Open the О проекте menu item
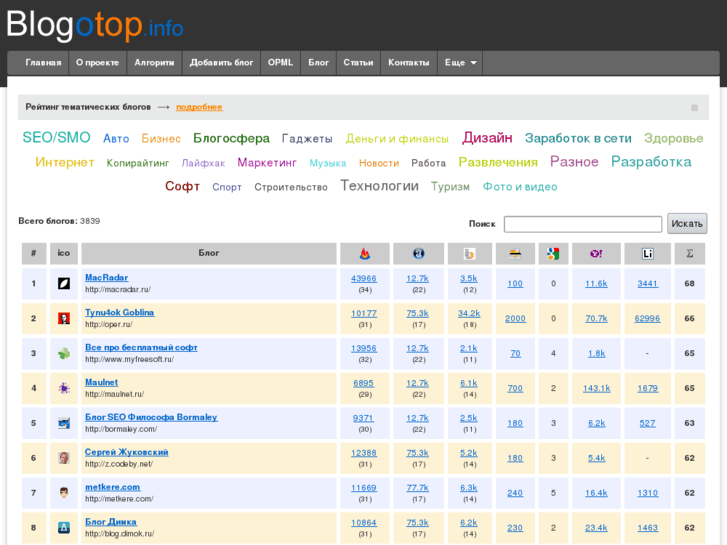Screen dimensions: 727x545 point(97,63)
